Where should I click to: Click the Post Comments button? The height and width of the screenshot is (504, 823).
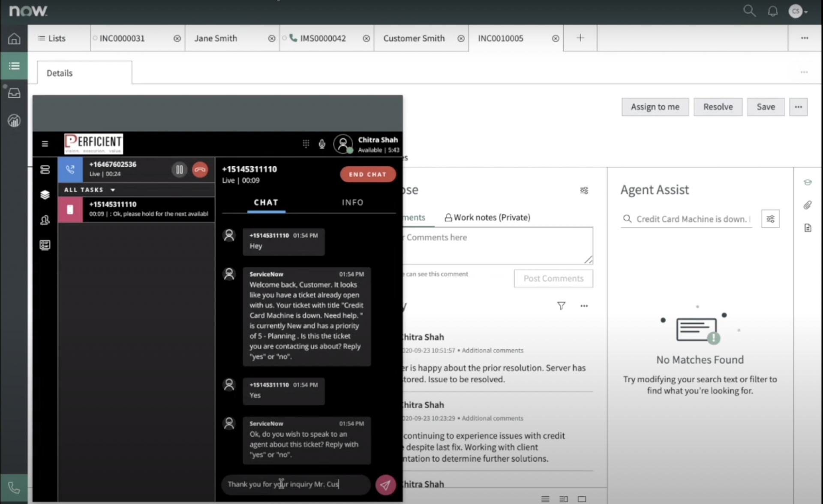coord(553,278)
